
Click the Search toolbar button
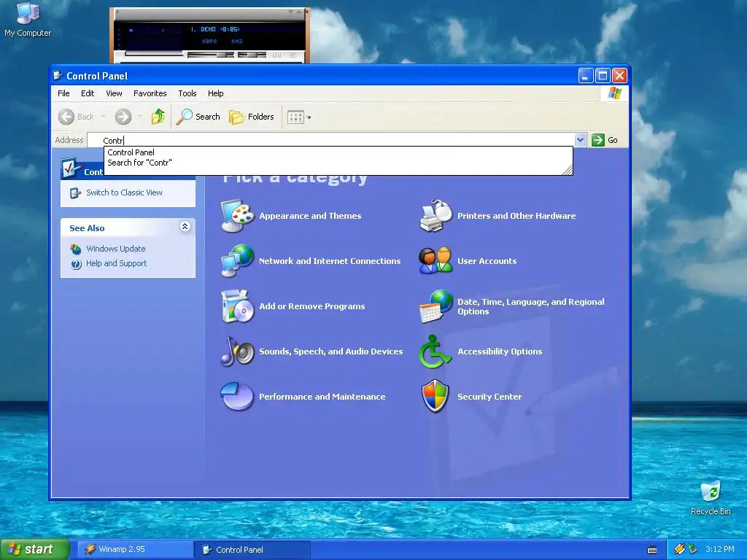pos(198,117)
